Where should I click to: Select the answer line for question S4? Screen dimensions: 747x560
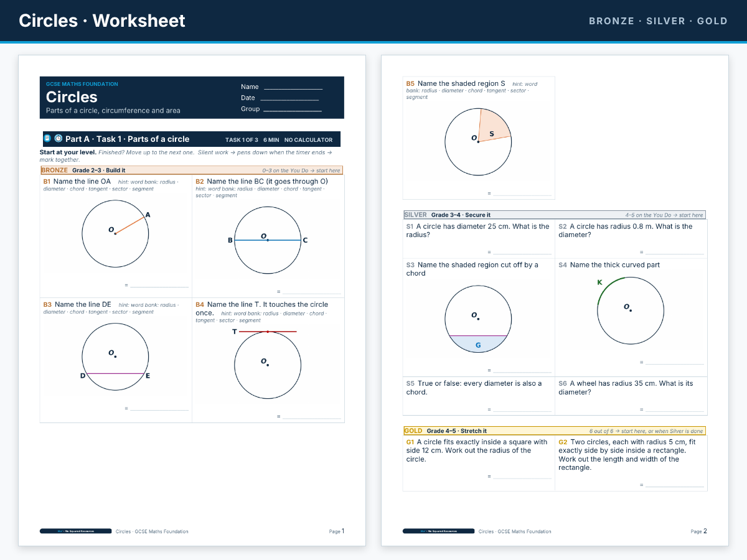(674, 364)
